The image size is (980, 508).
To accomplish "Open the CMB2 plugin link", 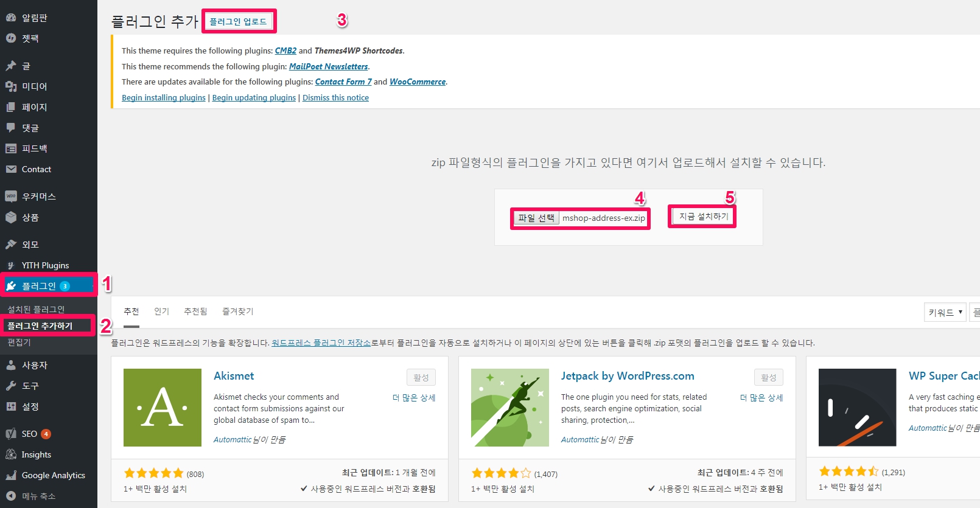I will tap(285, 50).
